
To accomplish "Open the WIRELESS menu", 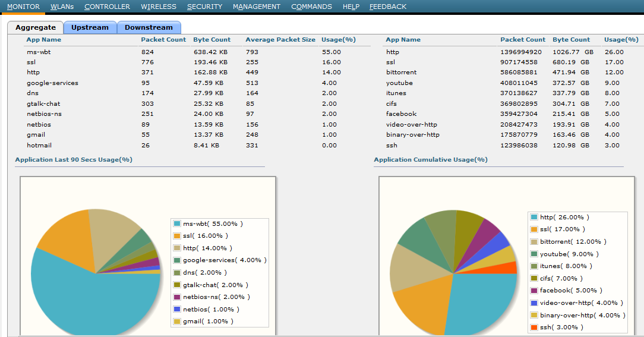I will [159, 7].
